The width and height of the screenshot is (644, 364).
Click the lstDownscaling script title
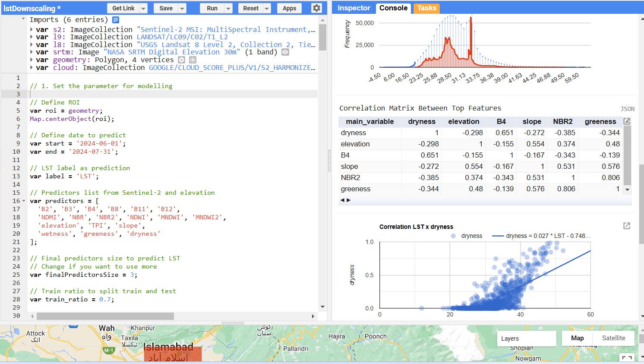pyautogui.click(x=32, y=8)
